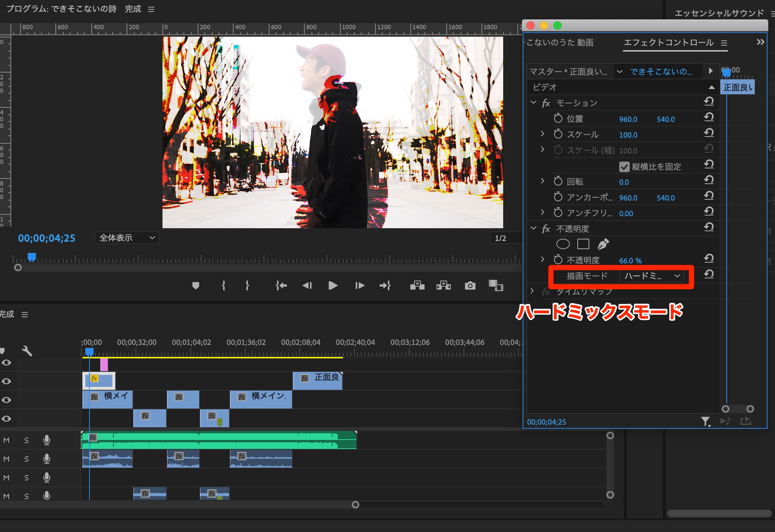The width and height of the screenshot is (775, 532).
Task: Switch to the こないのうた 動画 tab
Action: (559, 43)
